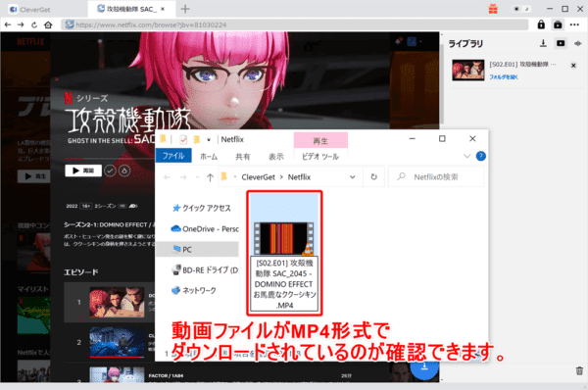Click the Netflix URL address bar
Image resolution: width=588 pixels, height=390 pixels.
(294, 24)
